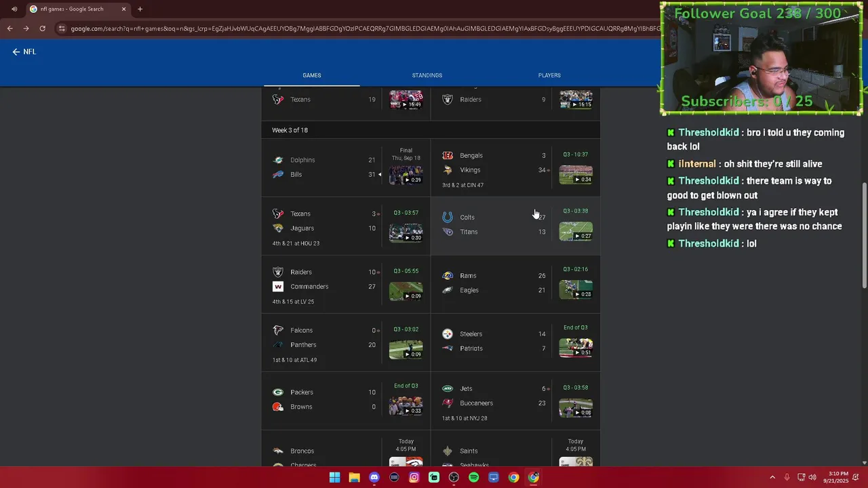The width and height of the screenshot is (868, 488).
Task: Click the Steelers team logo
Action: (x=448, y=334)
